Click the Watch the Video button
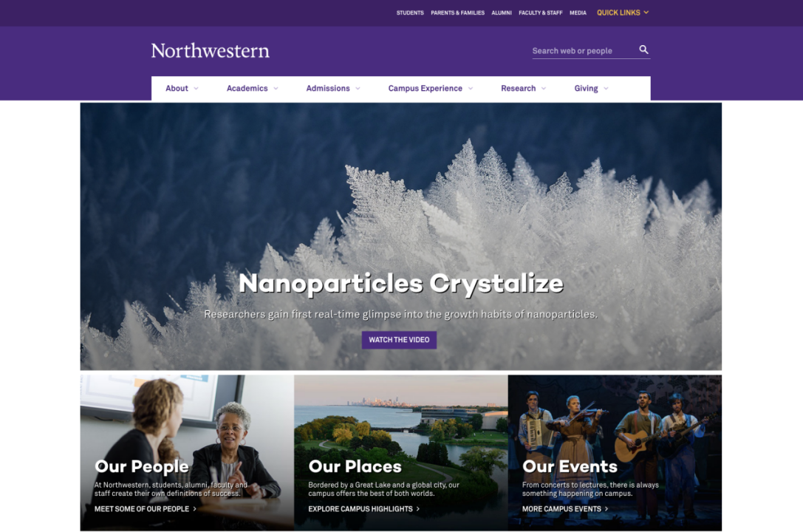The width and height of the screenshot is (803, 532). click(399, 340)
